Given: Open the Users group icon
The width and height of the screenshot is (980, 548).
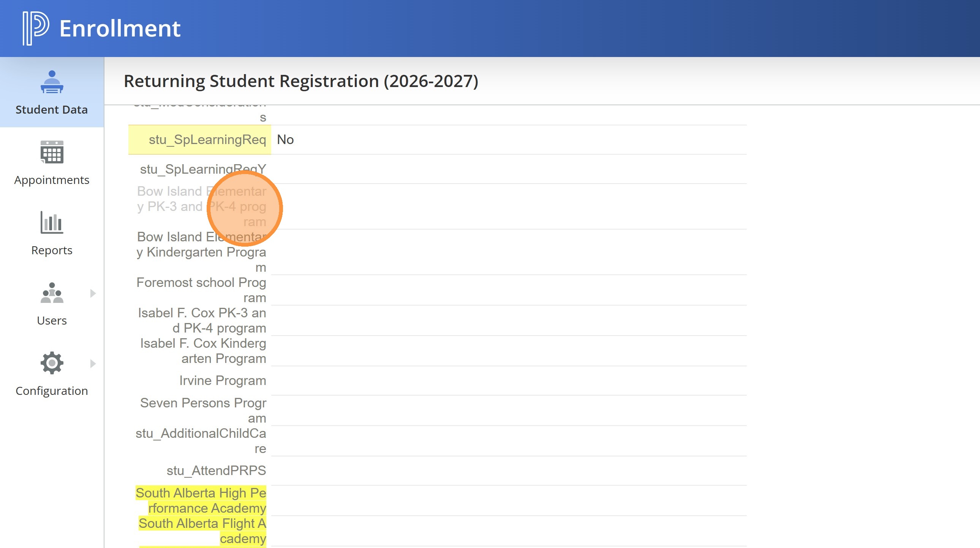Looking at the screenshot, I should (x=52, y=293).
